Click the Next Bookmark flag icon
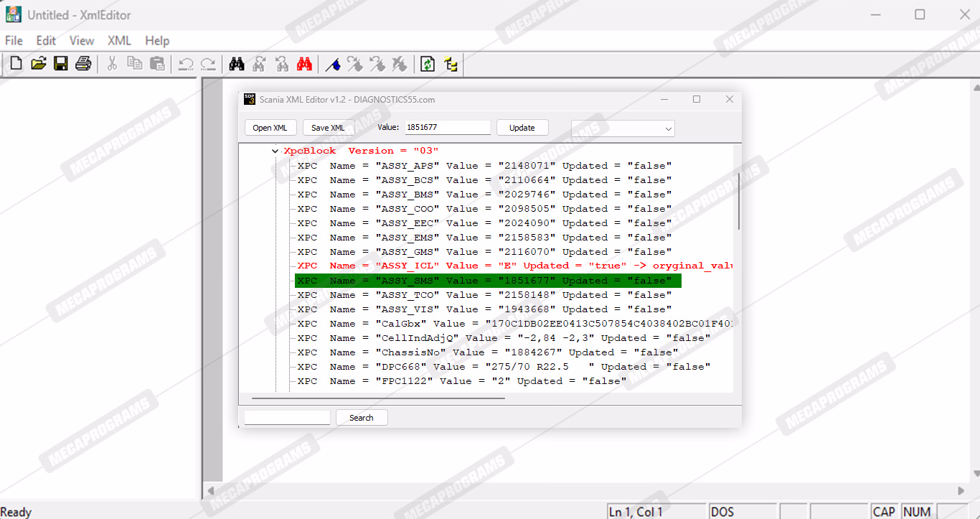 tap(355, 64)
